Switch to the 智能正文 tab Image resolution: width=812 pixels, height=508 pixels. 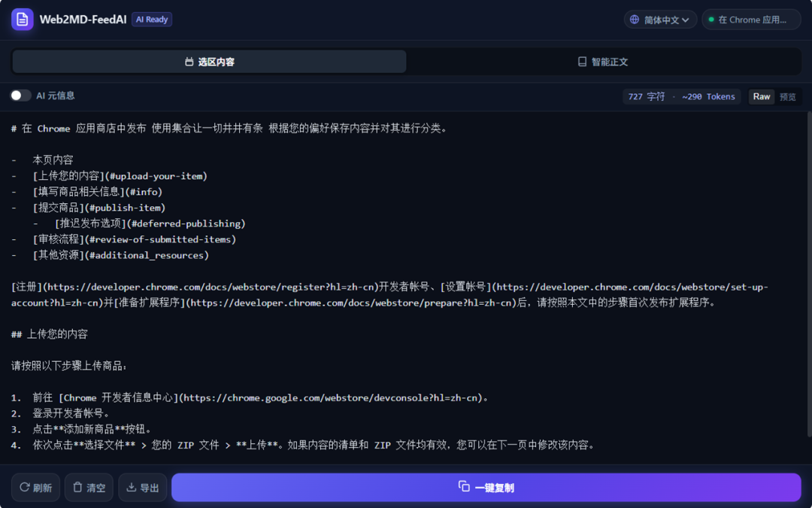coord(603,62)
